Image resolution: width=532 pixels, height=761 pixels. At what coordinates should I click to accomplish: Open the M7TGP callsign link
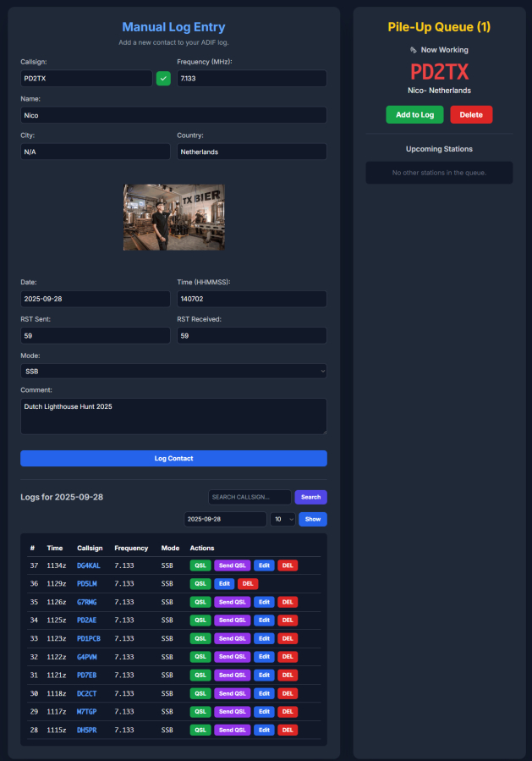click(86, 712)
